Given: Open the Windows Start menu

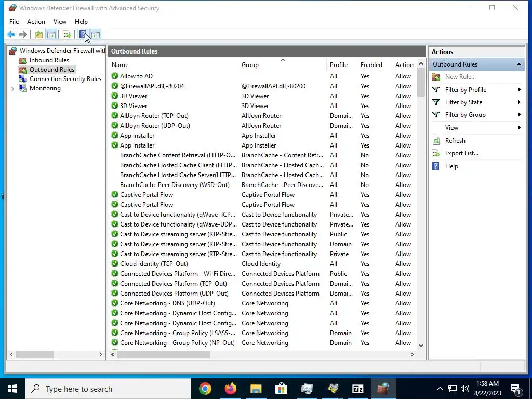Looking at the screenshot, I should 12,389.
